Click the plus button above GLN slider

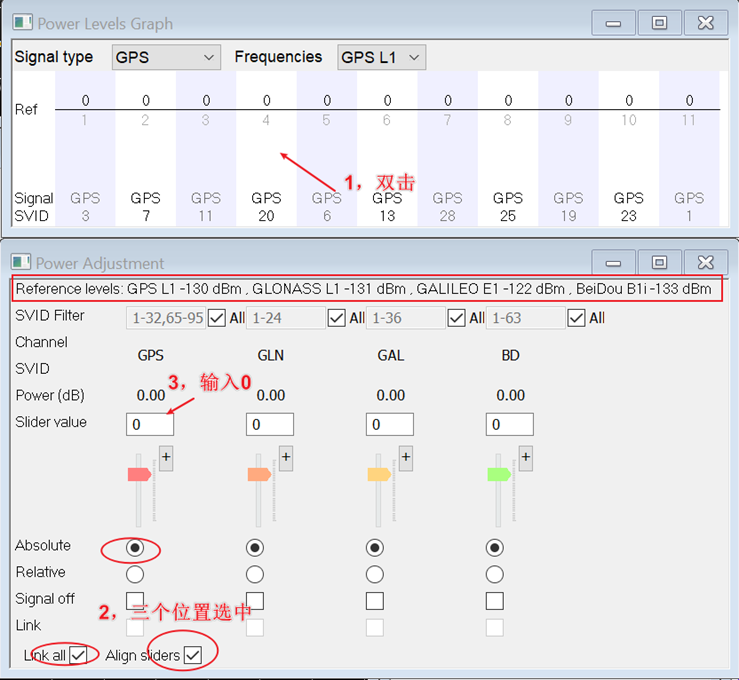[x=285, y=458]
